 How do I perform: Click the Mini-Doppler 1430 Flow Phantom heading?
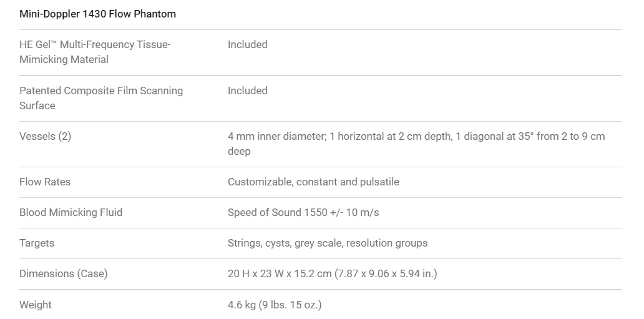point(98,14)
